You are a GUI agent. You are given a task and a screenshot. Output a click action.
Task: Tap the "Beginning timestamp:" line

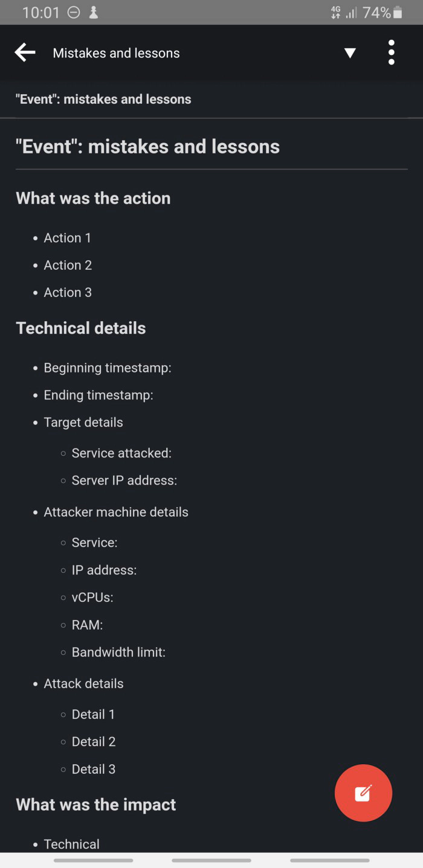click(108, 368)
